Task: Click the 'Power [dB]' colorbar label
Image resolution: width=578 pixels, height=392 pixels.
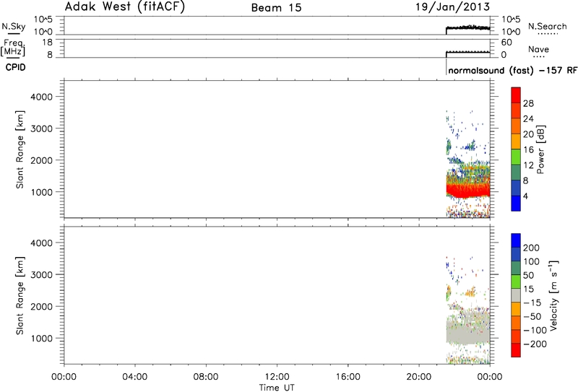Action: point(540,149)
